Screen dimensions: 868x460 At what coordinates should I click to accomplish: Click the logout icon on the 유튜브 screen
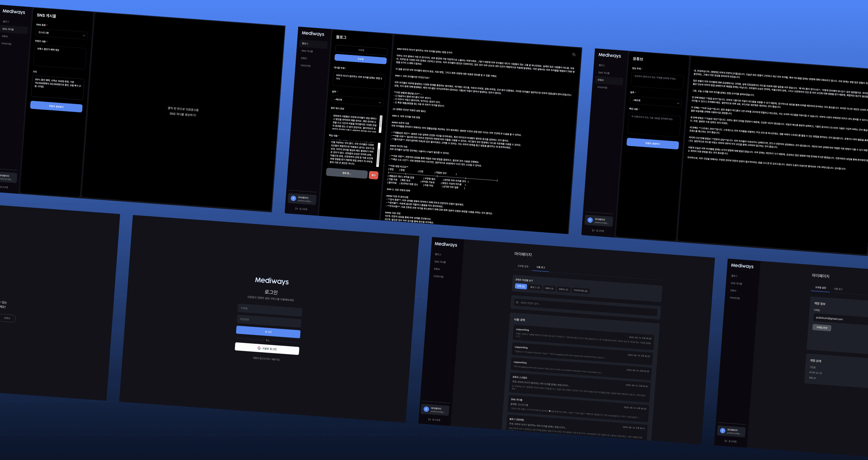point(593,230)
